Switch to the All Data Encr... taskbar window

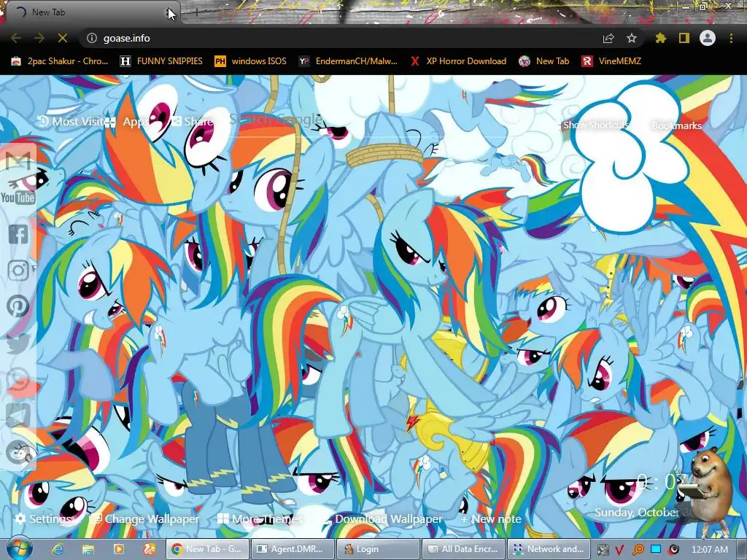[464, 549]
